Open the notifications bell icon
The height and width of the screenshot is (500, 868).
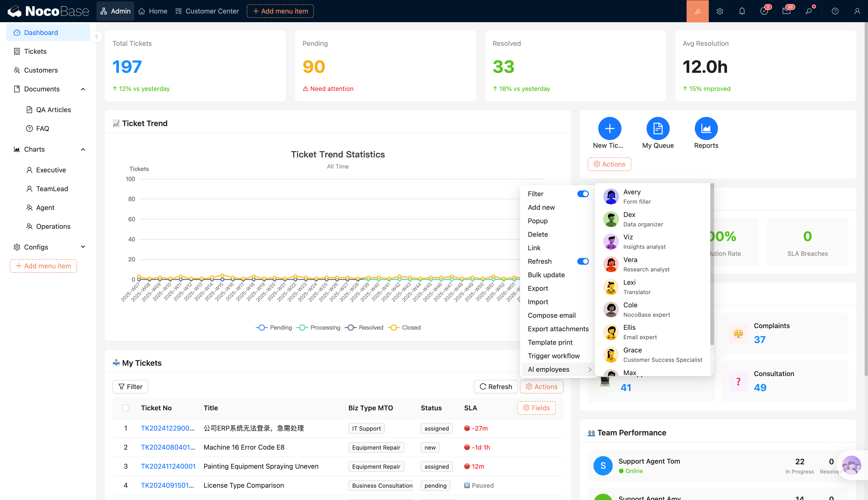tap(742, 11)
